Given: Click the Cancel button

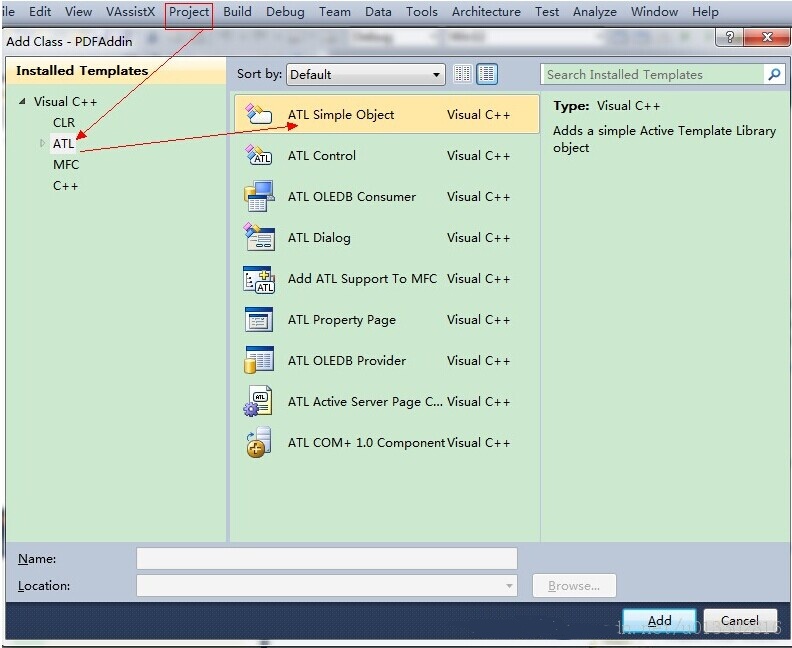Looking at the screenshot, I should pyautogui.click(x=740, y=621).
